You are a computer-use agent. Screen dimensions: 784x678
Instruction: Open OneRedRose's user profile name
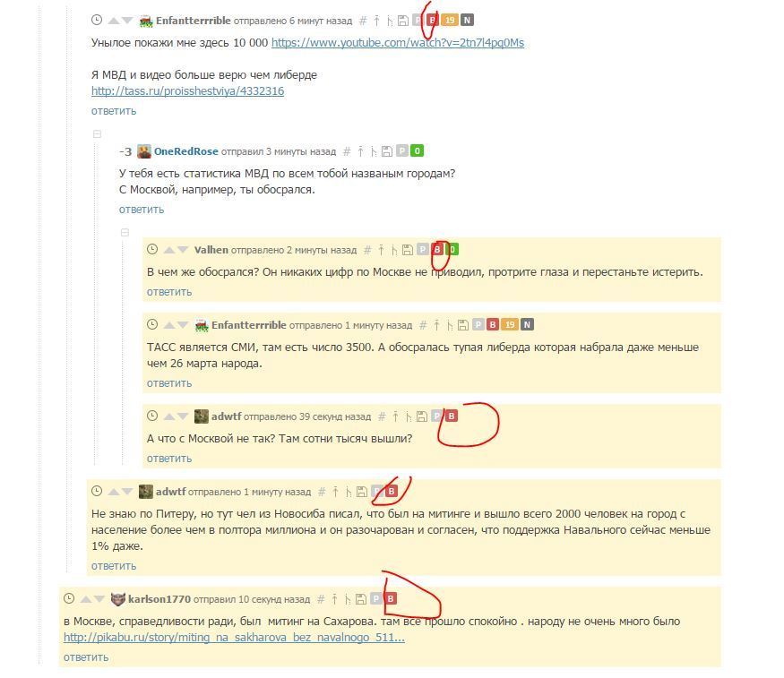tap(186, 151)
